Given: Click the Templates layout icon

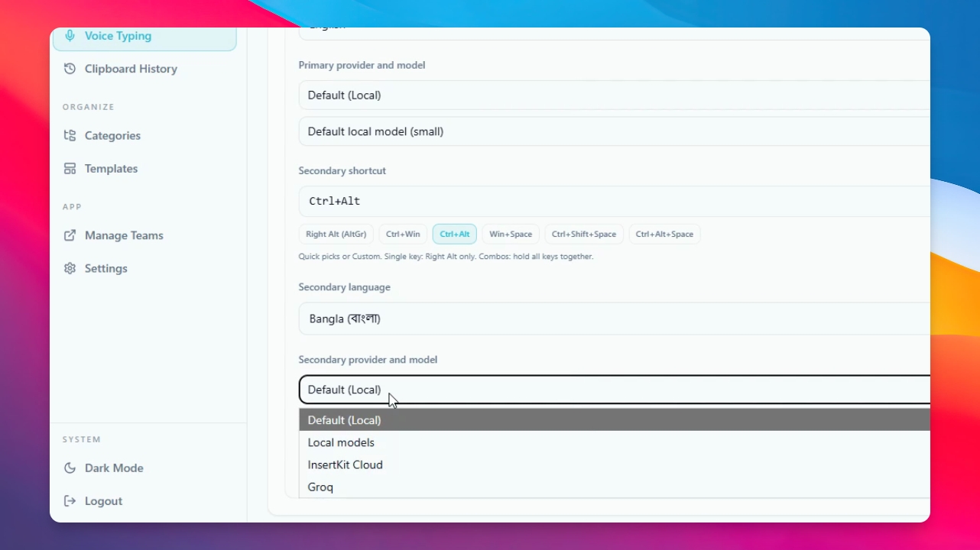Looking at the screenshot, I should (70, 169).
